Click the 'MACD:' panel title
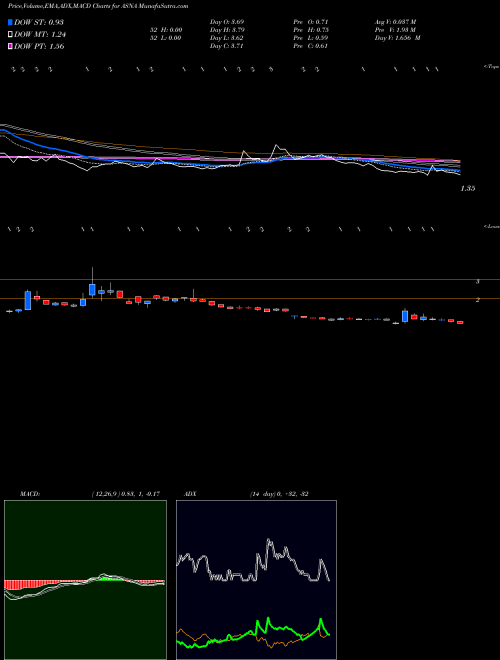 tap(30, 494)
